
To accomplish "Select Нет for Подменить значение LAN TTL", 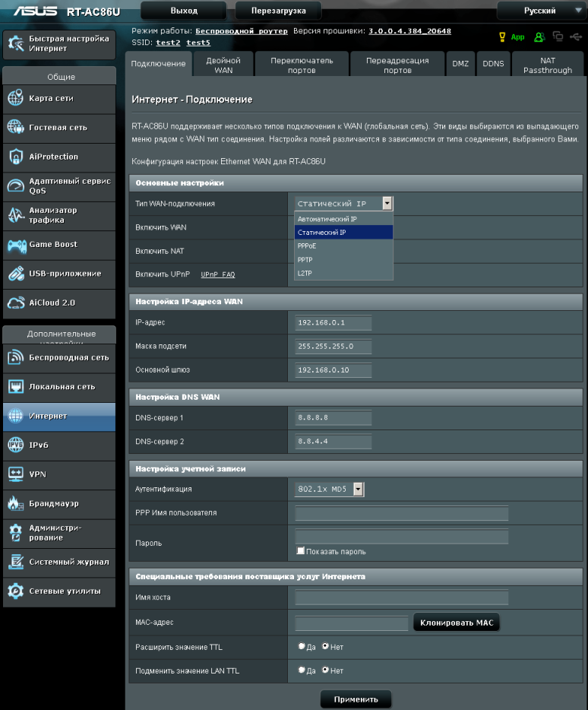I will [325, 670].
